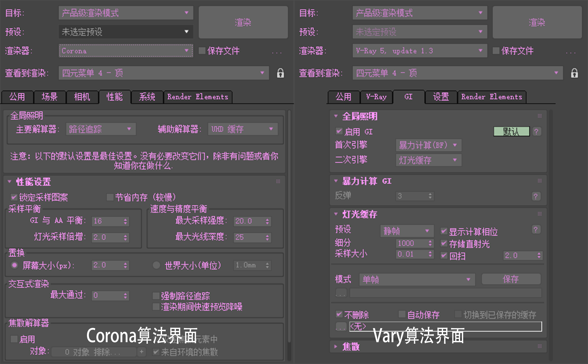The height and width of the screenshot is (364, 588).
Task: Check 保存文件 in Corona panel
Action: tap(202, 51)
